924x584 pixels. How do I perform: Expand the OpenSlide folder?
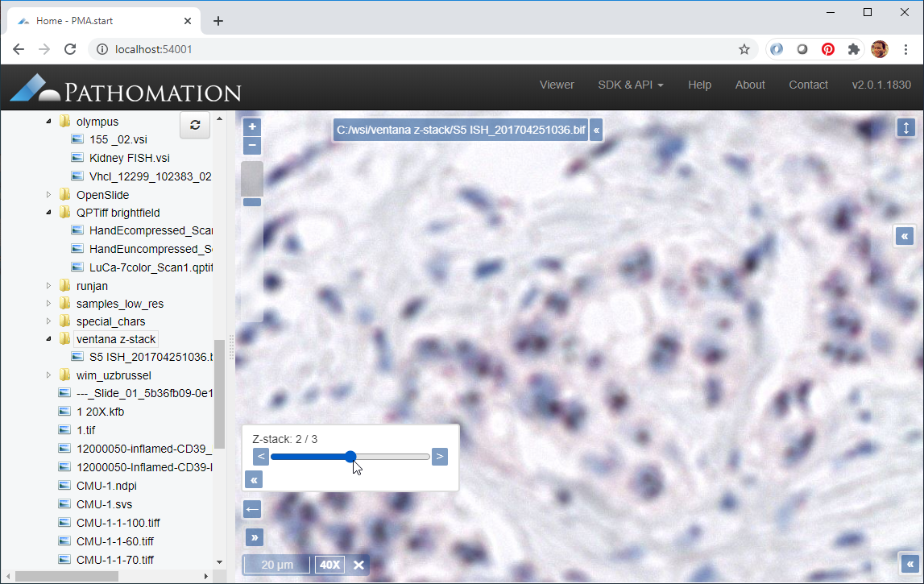(48, 195)
